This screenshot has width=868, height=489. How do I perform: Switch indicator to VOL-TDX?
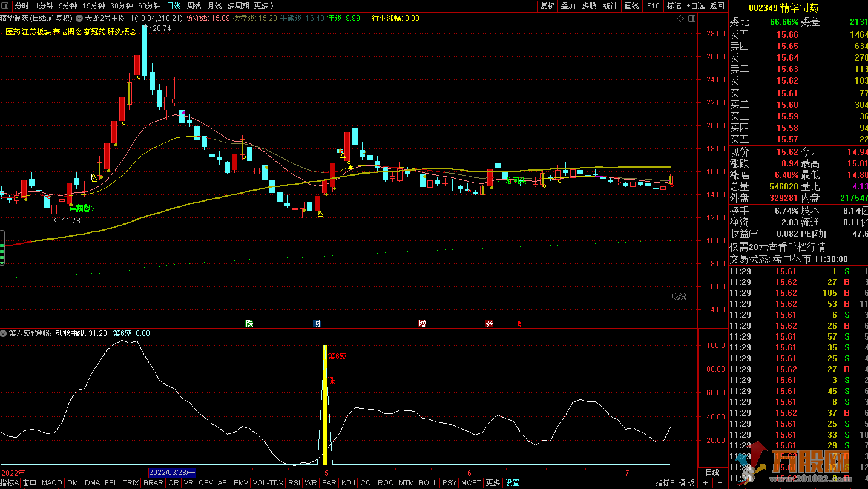coord(268,483)
